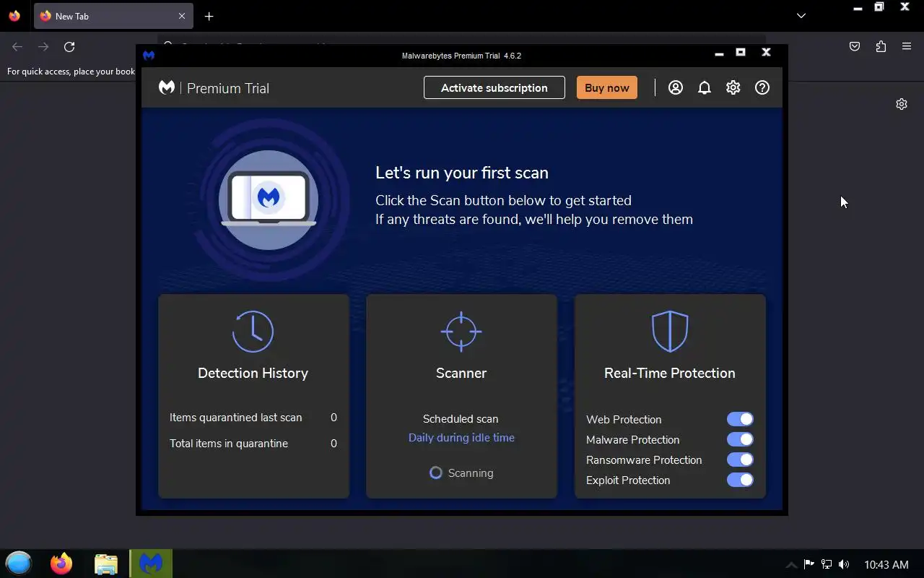Click the Premium Trial header text
This screenshot has width=924, height=578.
228,88
